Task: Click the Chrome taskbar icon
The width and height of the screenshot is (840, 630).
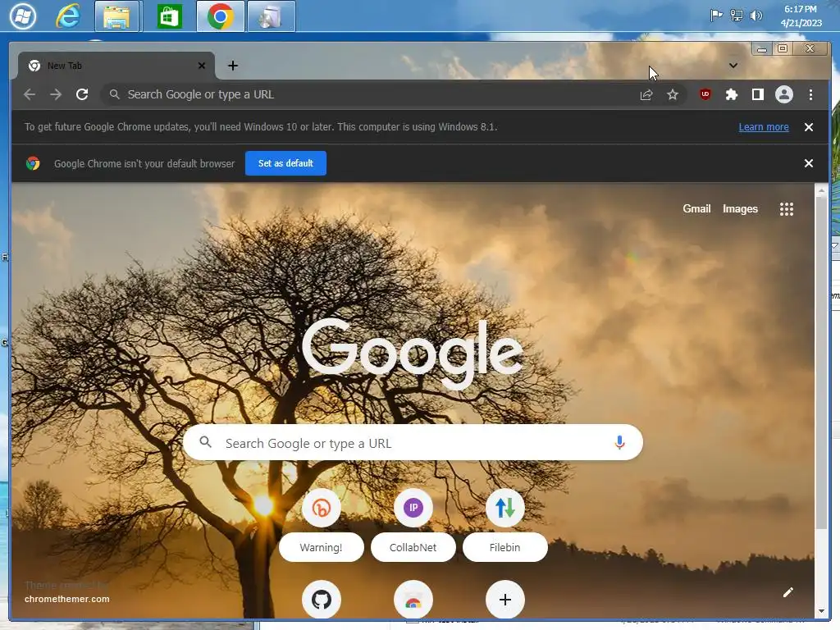Action: 220,16
